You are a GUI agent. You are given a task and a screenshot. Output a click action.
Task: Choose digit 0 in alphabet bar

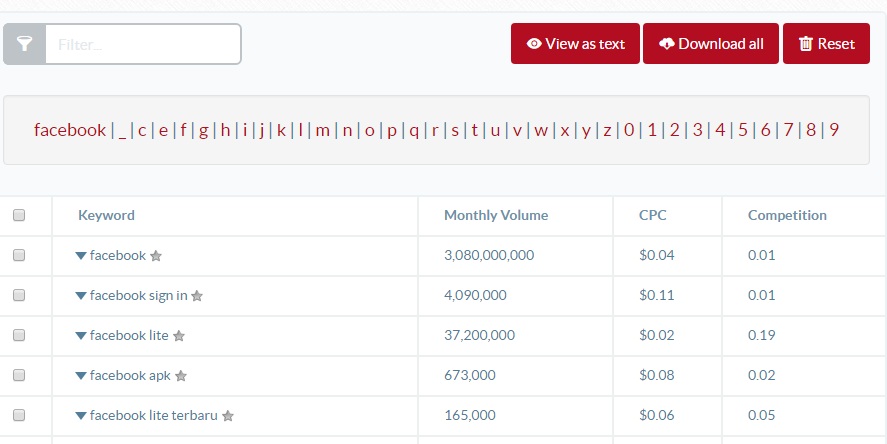(629, 130)
